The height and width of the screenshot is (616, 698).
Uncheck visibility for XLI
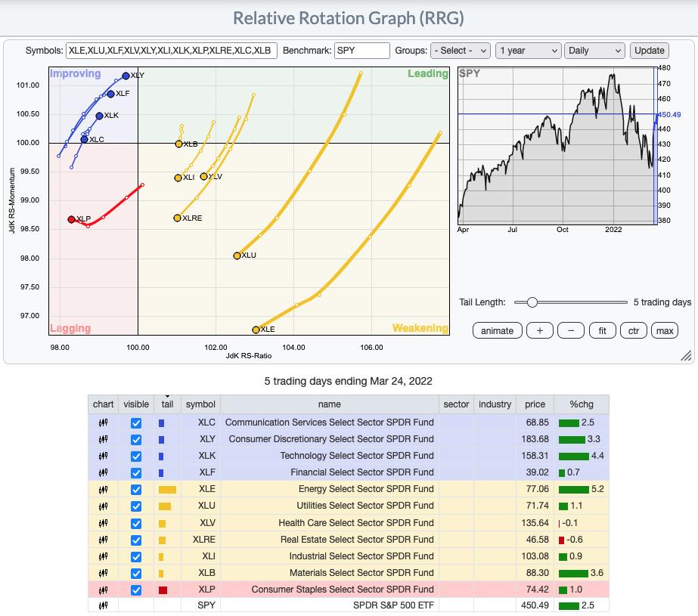click(136, 557)
